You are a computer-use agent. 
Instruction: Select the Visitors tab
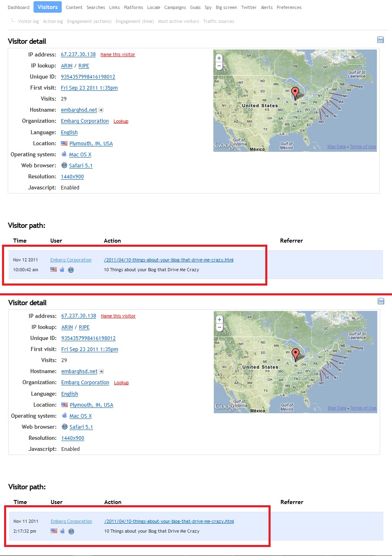click(47, 7)
